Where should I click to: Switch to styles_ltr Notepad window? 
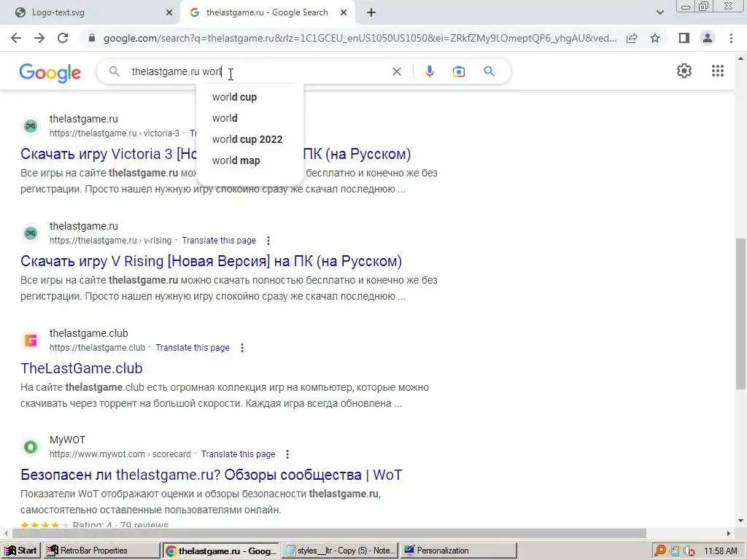[340, 551]
